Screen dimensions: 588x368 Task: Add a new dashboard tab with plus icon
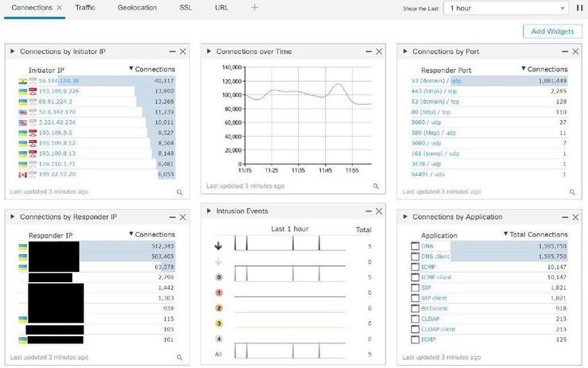pos(254,7)
